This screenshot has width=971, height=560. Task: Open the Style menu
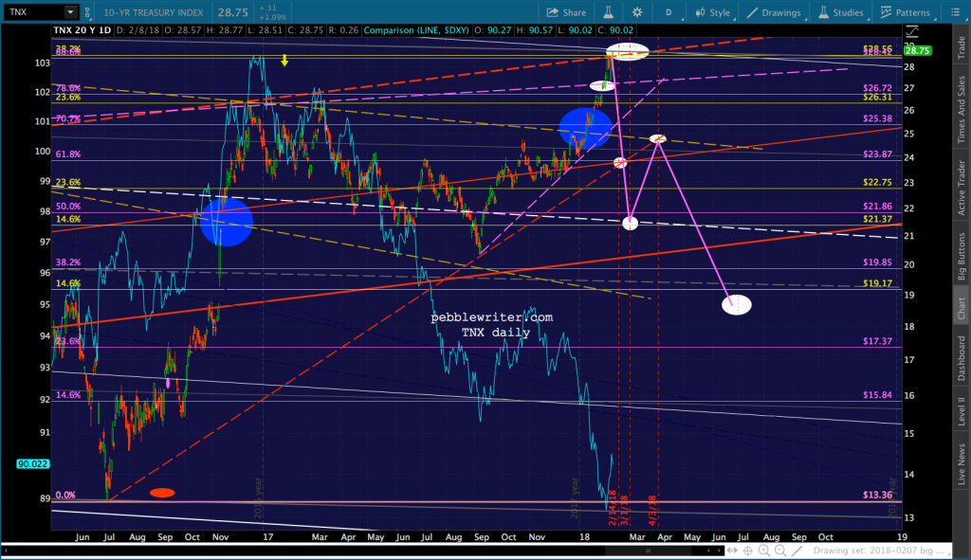pos(713,12)
